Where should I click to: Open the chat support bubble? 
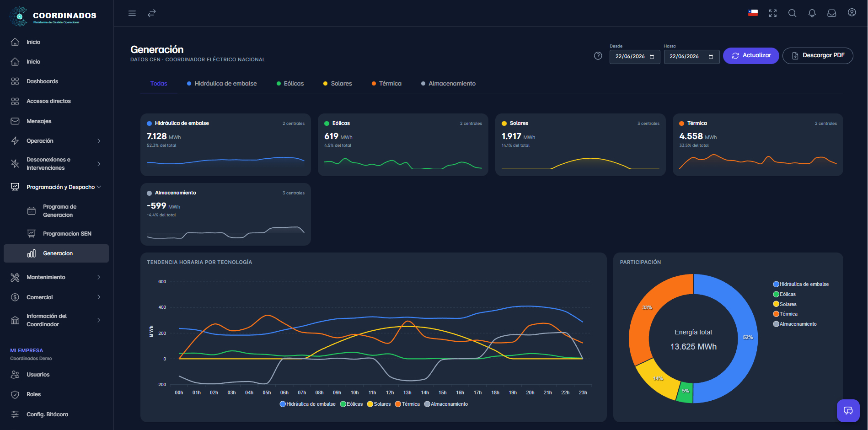pos(848,411)
